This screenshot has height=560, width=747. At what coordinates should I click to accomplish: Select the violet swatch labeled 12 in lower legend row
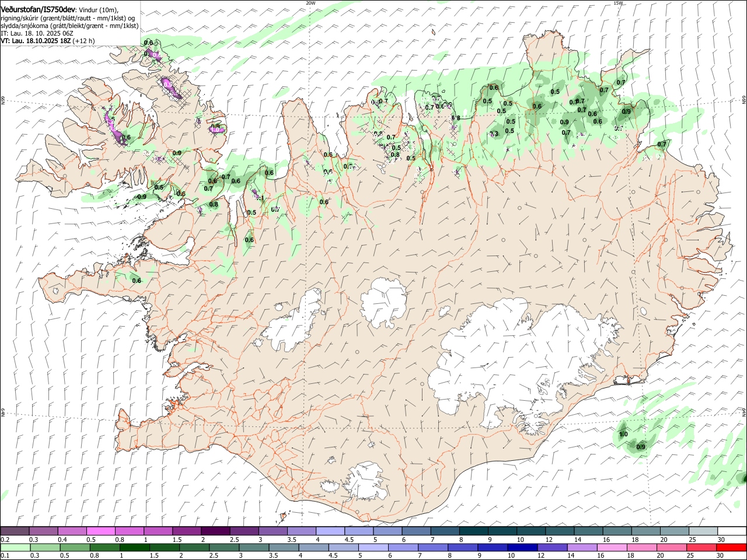pyautogui.click(x=551, y=547)
